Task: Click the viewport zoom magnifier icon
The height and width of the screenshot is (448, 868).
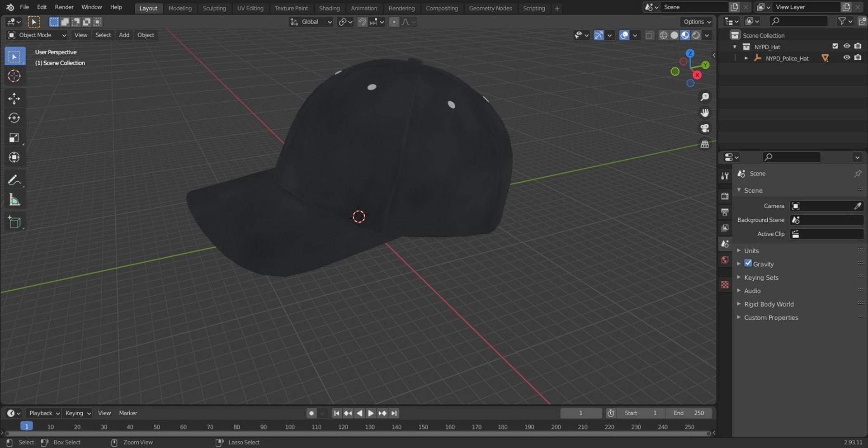Action: (704, 97)
